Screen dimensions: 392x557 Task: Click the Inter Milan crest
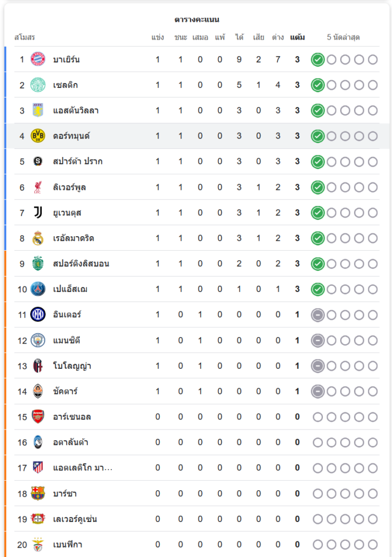37,315
